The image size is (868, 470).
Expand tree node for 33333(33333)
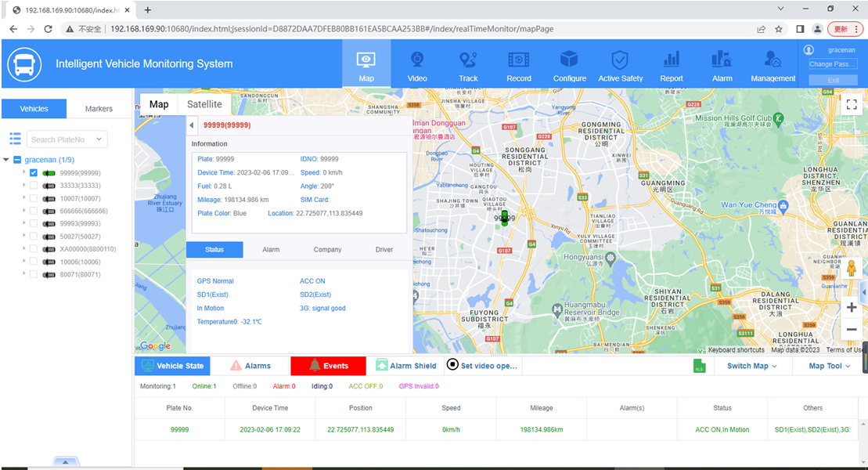(23, 185)
